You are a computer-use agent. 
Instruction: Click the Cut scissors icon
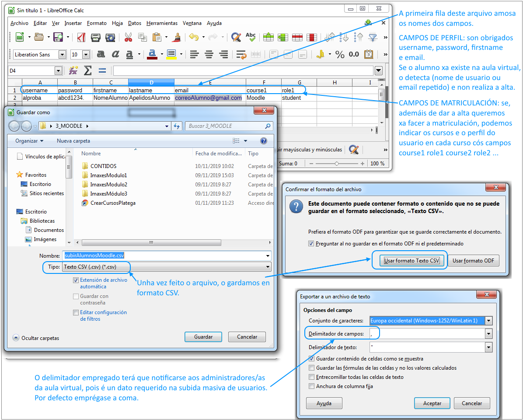[128, 37]
